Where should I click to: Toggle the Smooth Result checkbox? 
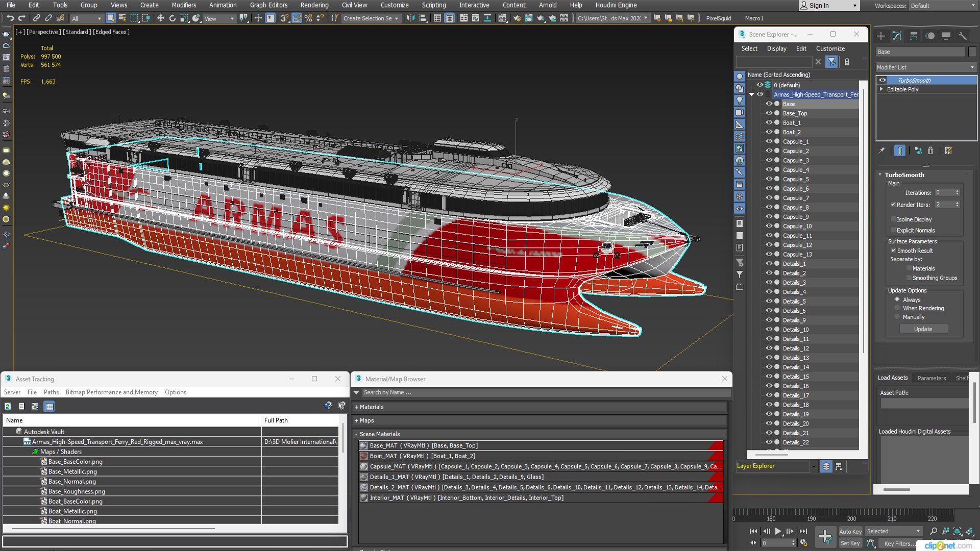893,251
